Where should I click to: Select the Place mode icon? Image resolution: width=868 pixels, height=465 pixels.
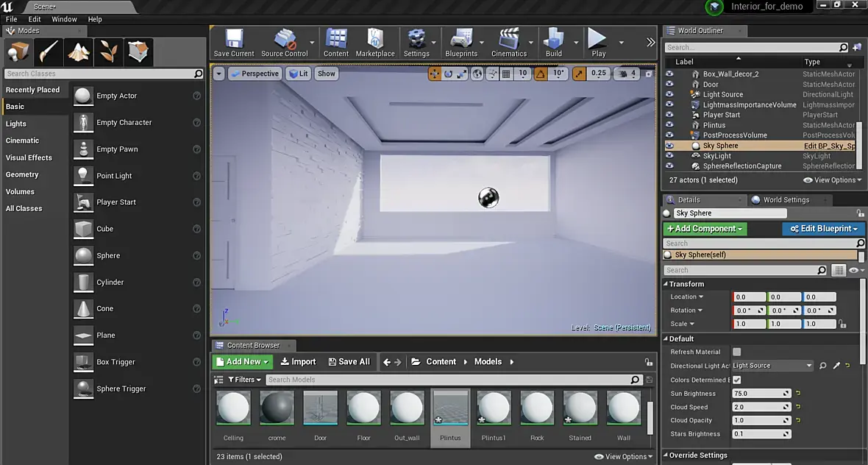[x=18, y=52]
